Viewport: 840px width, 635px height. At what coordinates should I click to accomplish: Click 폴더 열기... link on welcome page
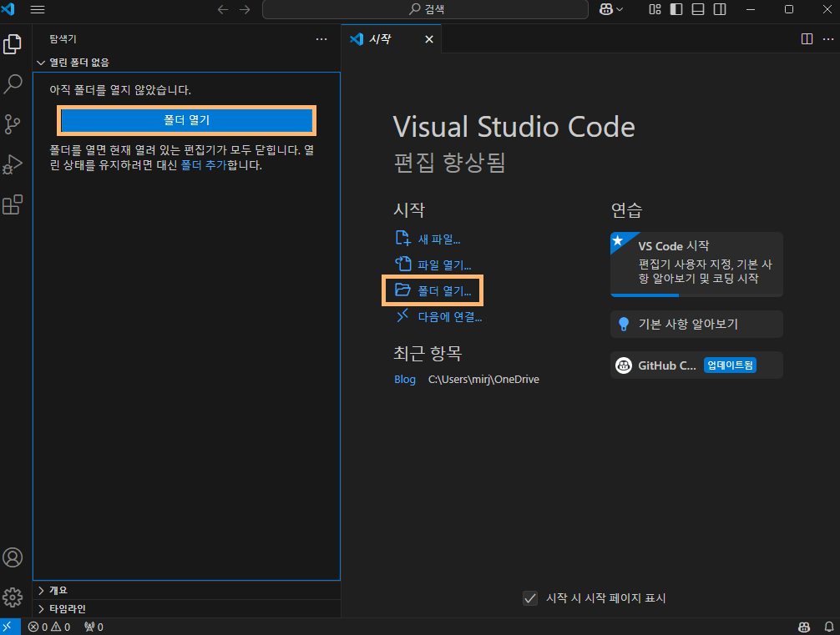point(433,290)
